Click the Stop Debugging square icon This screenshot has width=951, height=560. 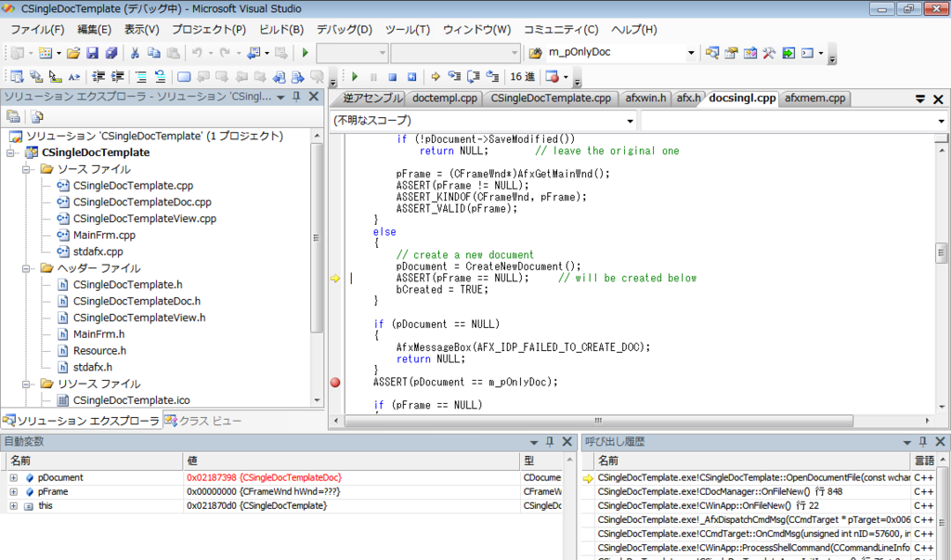[393, 77]
